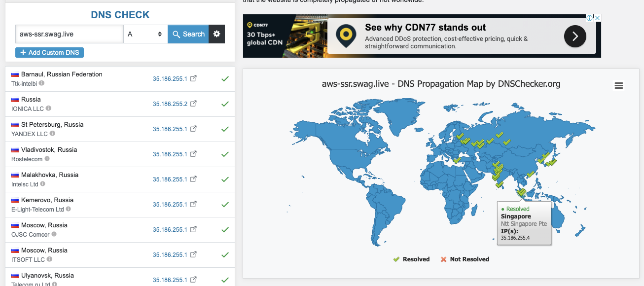Open IP link for St Petersburg, Russia row

click(170, 129)
